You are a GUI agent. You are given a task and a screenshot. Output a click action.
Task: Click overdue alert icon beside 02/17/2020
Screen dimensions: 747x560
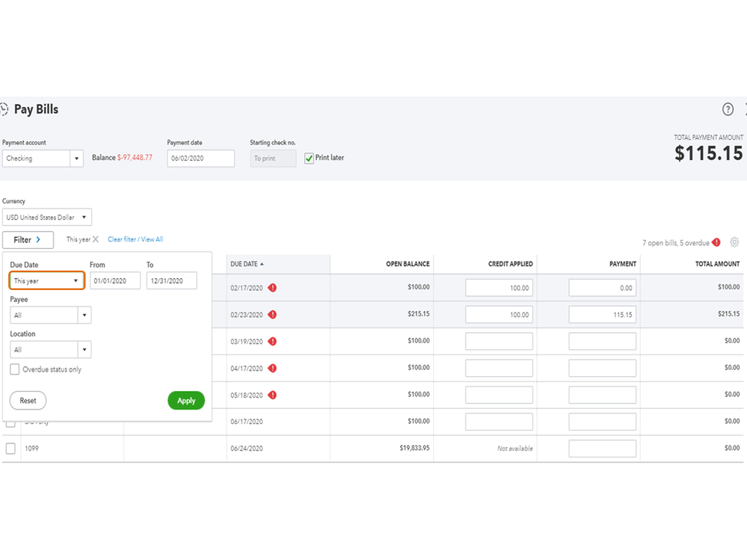(272, 288)
